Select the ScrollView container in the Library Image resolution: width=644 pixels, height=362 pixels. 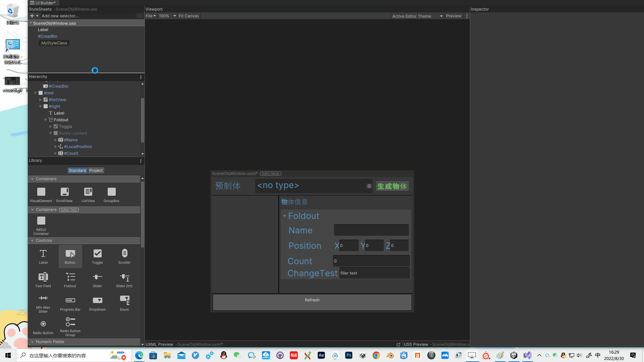64,194
